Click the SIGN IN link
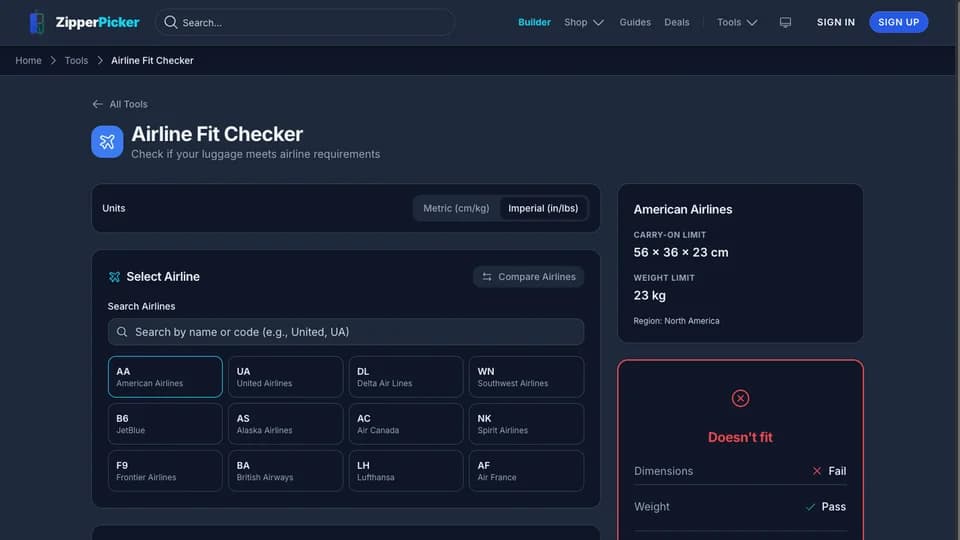The image size is (960, 540). 836,22
